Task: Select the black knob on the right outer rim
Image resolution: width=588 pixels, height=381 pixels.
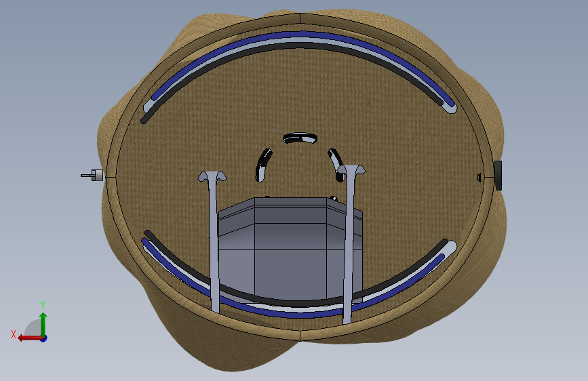Action: tap(498, 176)
